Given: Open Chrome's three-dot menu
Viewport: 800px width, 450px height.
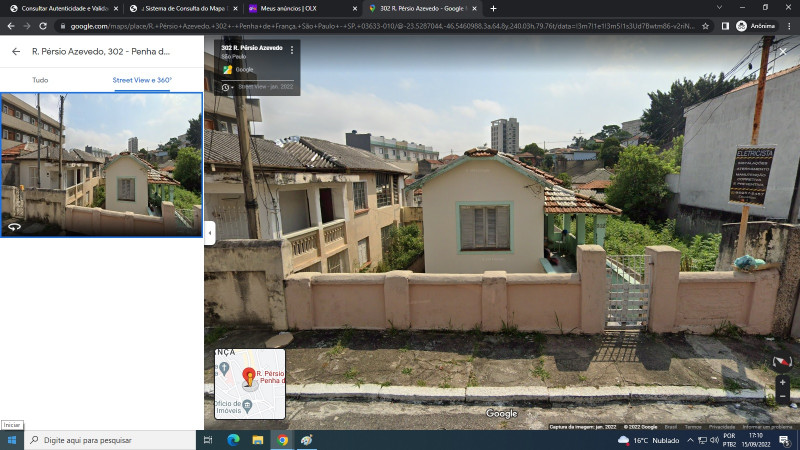Looking at the screenshot, I should [789, 26].
